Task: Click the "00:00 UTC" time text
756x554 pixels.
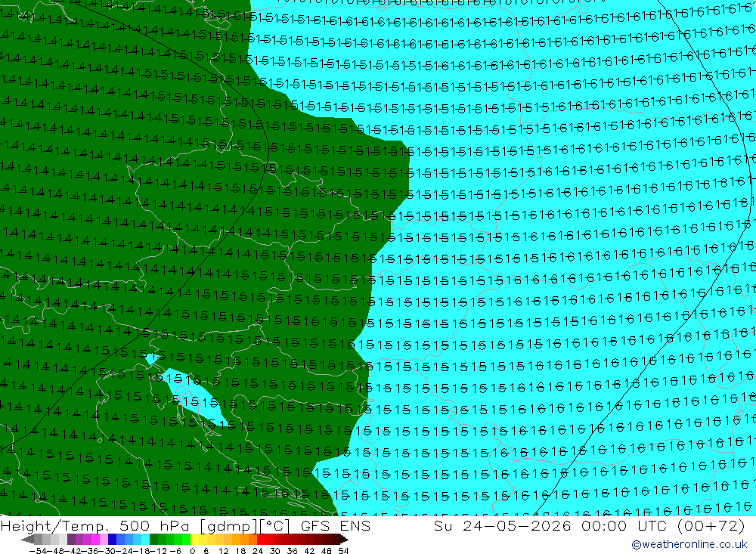Action: click(x=624, y=525)
